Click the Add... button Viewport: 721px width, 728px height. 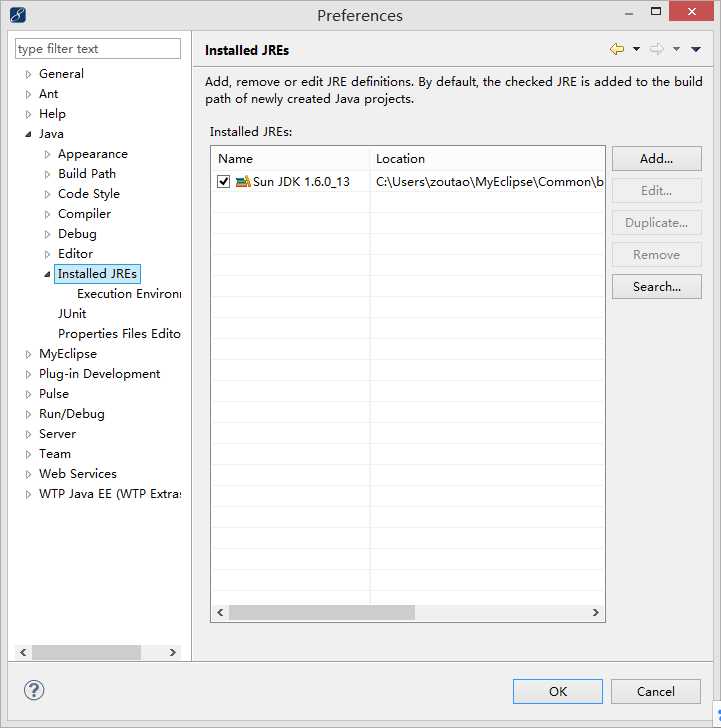[x=656, y=159]
